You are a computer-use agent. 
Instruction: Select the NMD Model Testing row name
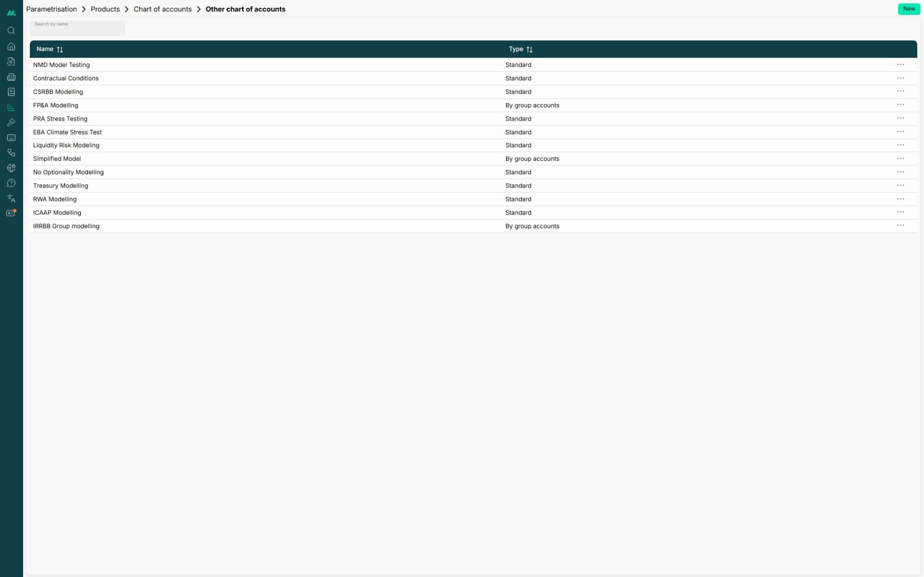click(x=61, y=65)
